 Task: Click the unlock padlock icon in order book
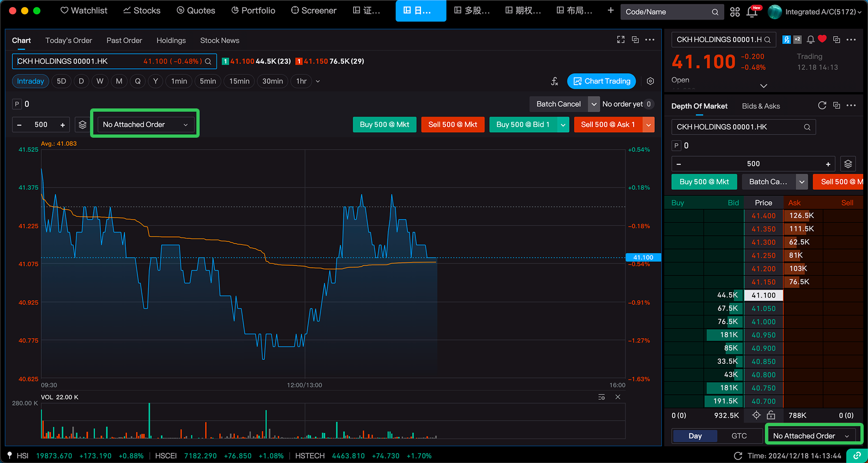pos(770,415)
